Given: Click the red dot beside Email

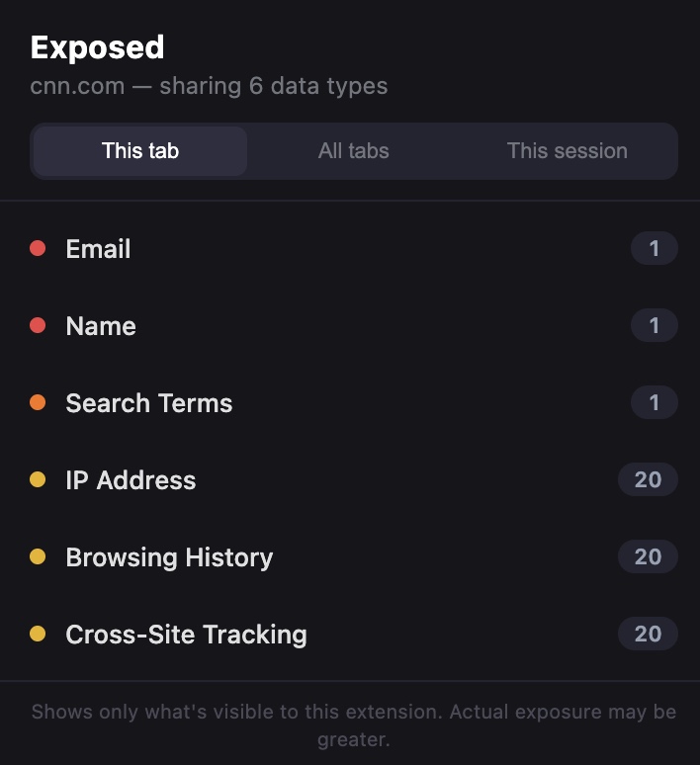Looking at the screenshot, I should [x=38, y=248].
